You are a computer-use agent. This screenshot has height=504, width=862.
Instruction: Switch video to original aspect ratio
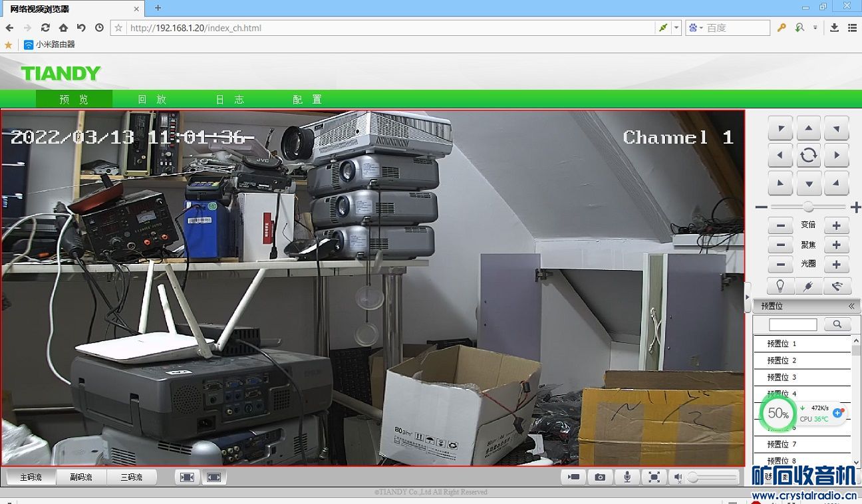tap(188, 477)
